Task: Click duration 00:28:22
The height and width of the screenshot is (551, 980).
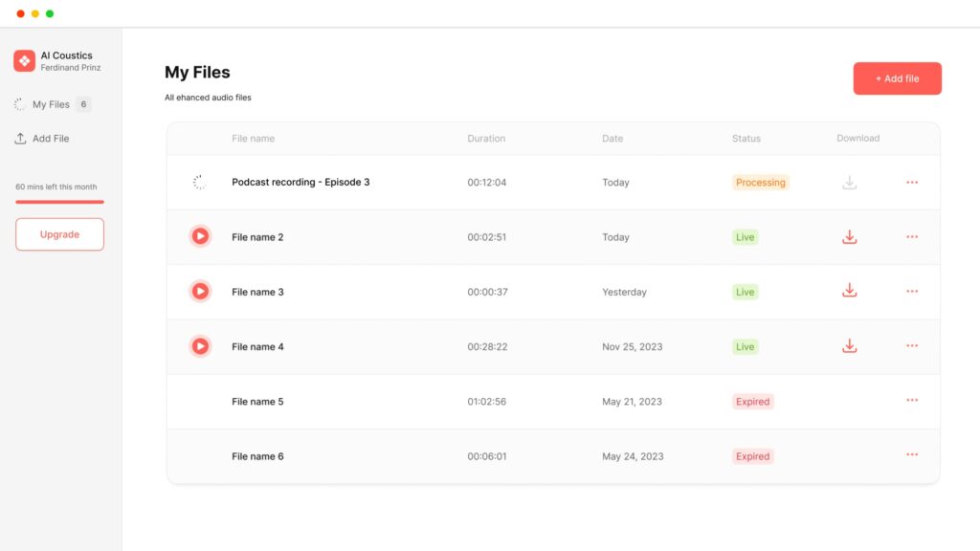Action: pyautogui.click(x=487, y=346)
